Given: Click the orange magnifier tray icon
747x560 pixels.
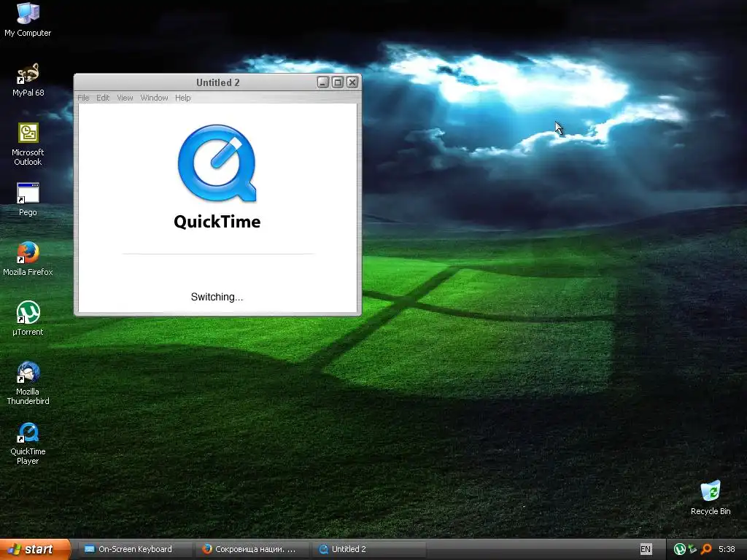Looking at the screenshot, I should (706, 549).
